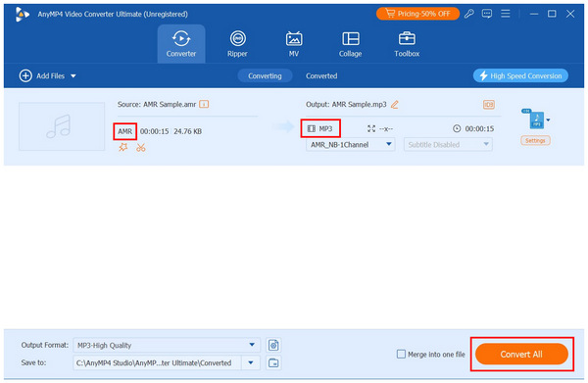Switch to the Ripper tab
This screenshot has height=383, width=588.
[x=237, y=44]
